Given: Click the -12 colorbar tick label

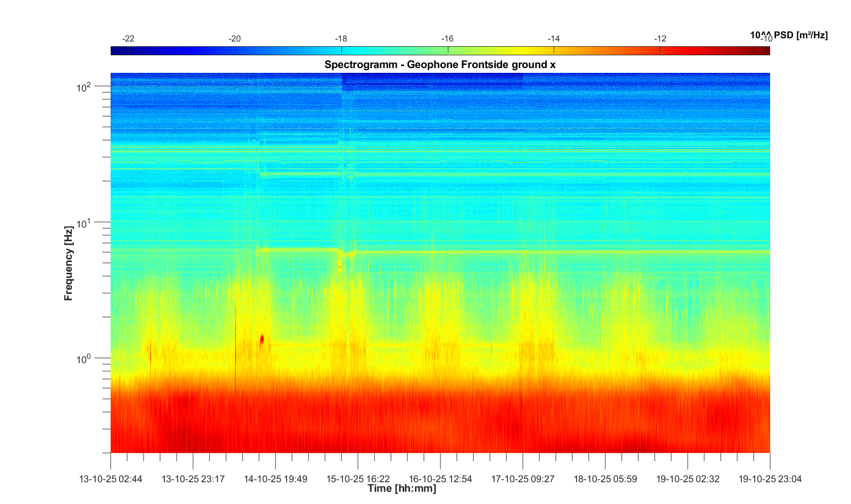Looking at the screenshot, I should coord(660,39).
